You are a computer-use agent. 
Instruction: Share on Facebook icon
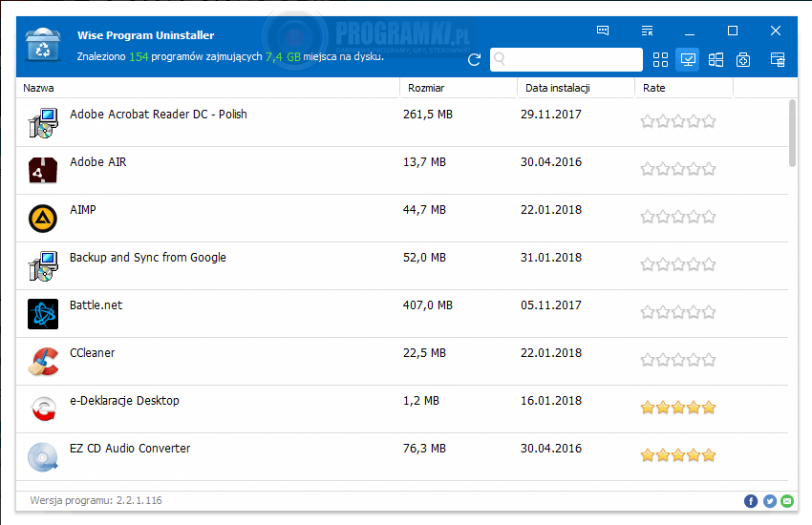point(751,501)
